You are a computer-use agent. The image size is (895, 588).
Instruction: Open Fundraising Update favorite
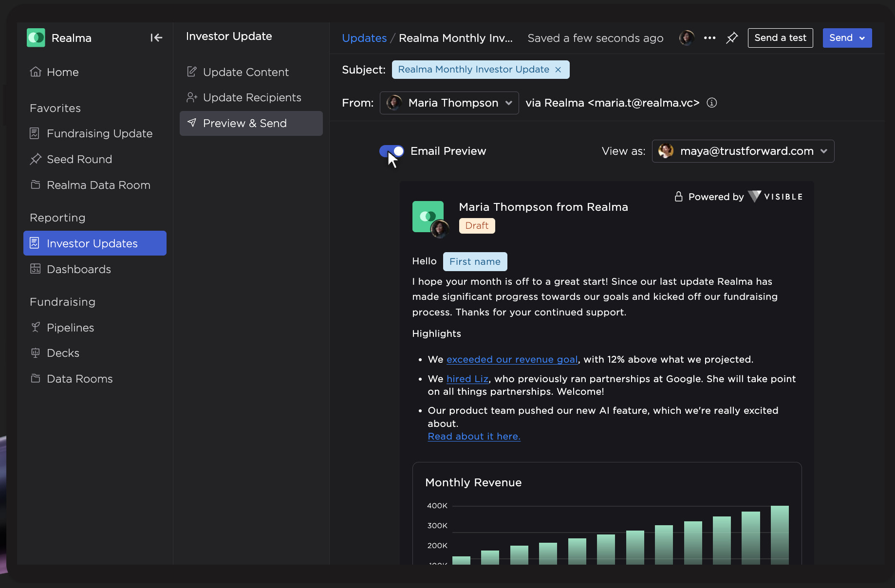pos(95,133)
